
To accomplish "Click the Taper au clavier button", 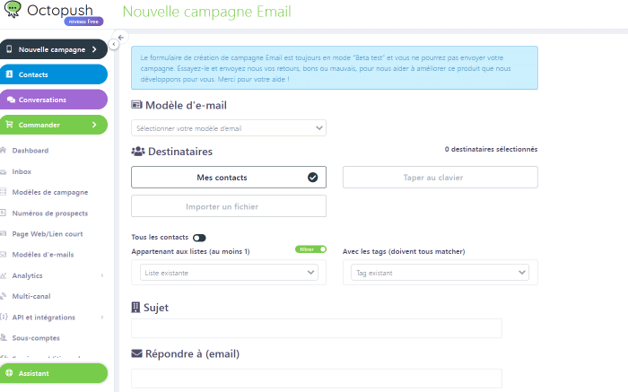I will point(440,177).
